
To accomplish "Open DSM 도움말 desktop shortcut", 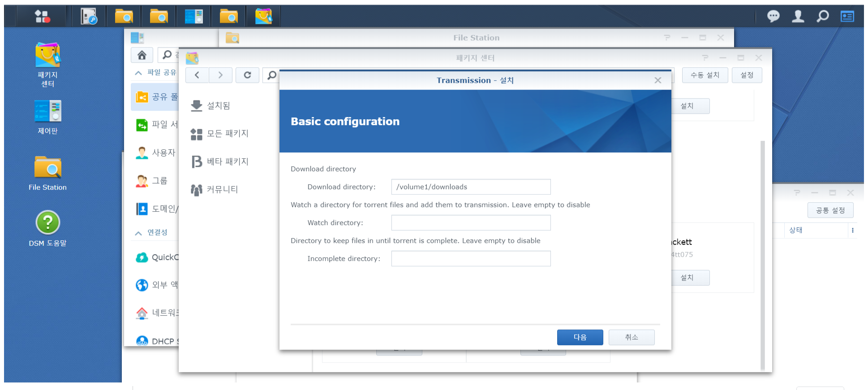I will [48, 229].
